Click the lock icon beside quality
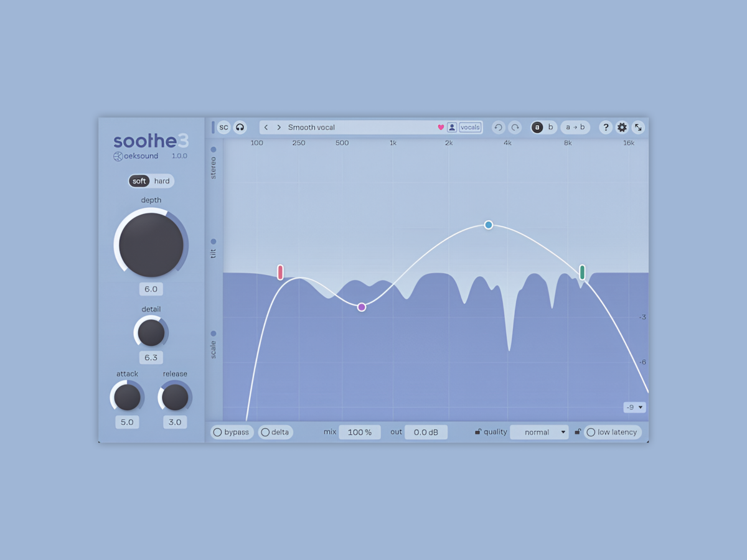 pyautogui.click(x=478, y=432)
